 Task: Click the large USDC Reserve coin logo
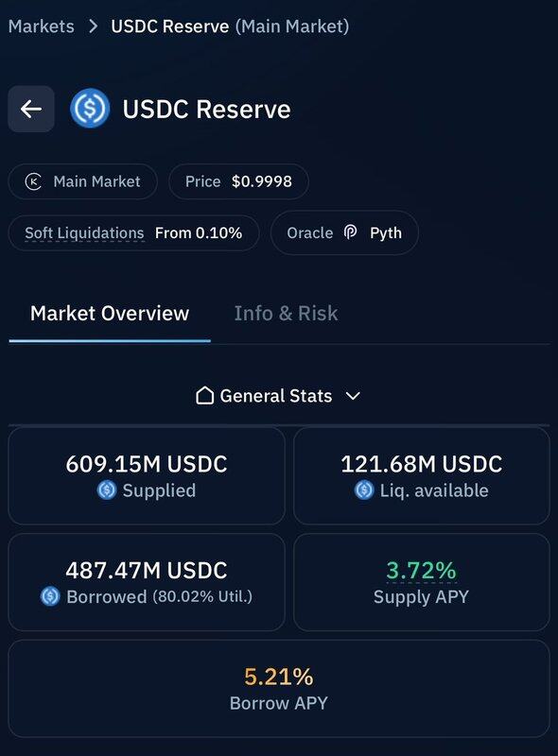click(x=90, y=109)
